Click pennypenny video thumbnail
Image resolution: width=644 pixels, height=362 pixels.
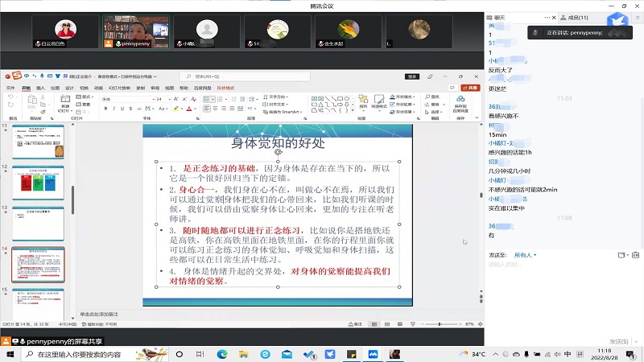tap(136, 32)
